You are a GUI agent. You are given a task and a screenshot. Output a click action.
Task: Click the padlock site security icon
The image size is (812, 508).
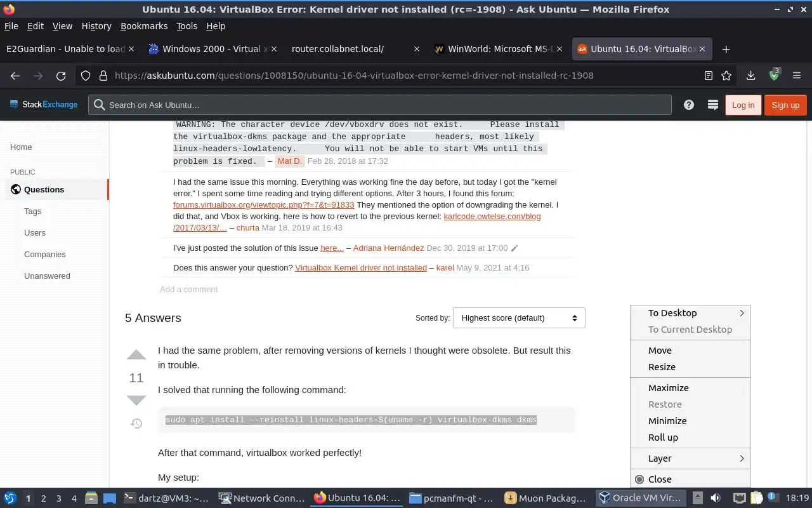click(103, 76)
